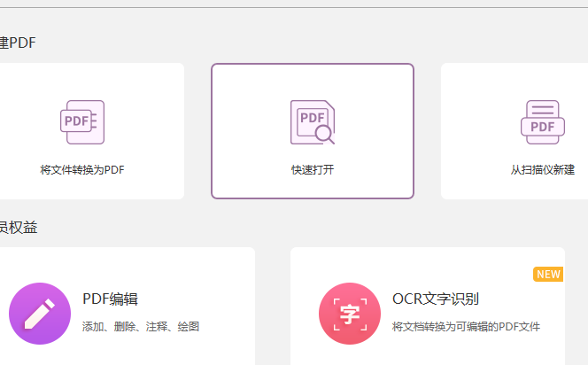Click the text 添加、删除、注释、绘图
Image resolution: width=588 pixels, height=365 pixels.
coord(141,326)
